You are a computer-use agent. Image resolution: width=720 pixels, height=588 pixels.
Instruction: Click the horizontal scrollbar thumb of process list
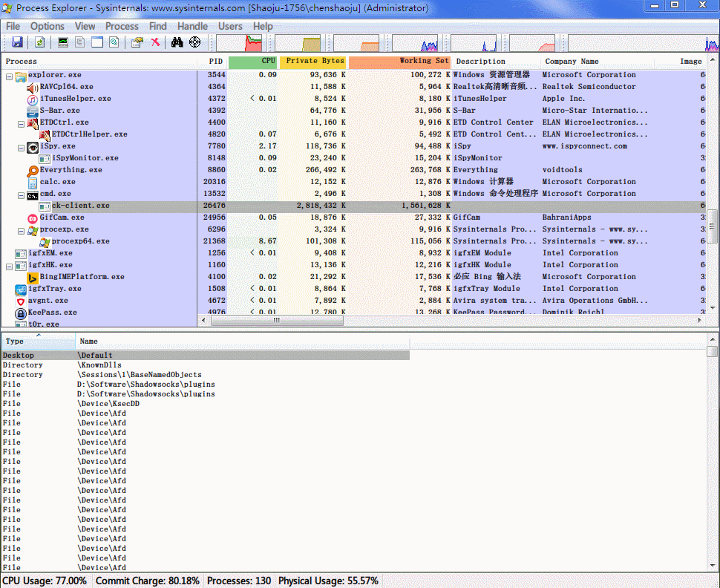(x=277, y=320)
